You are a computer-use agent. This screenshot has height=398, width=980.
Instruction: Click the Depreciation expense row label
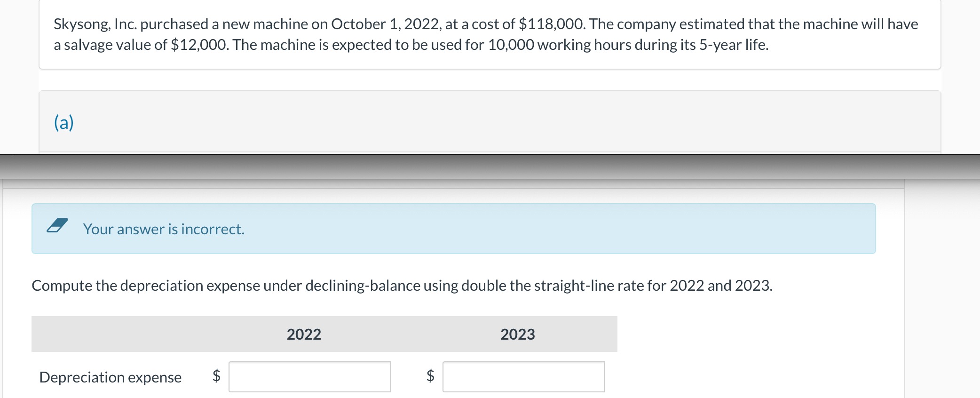click(111, 377)
